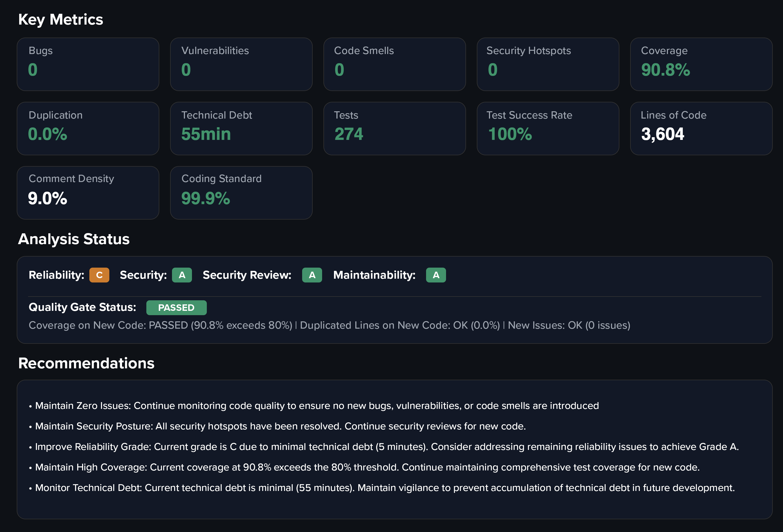Click the Security grade A badge
The width and height of the screenshot is (783, 532).
[x=182, y=275]
